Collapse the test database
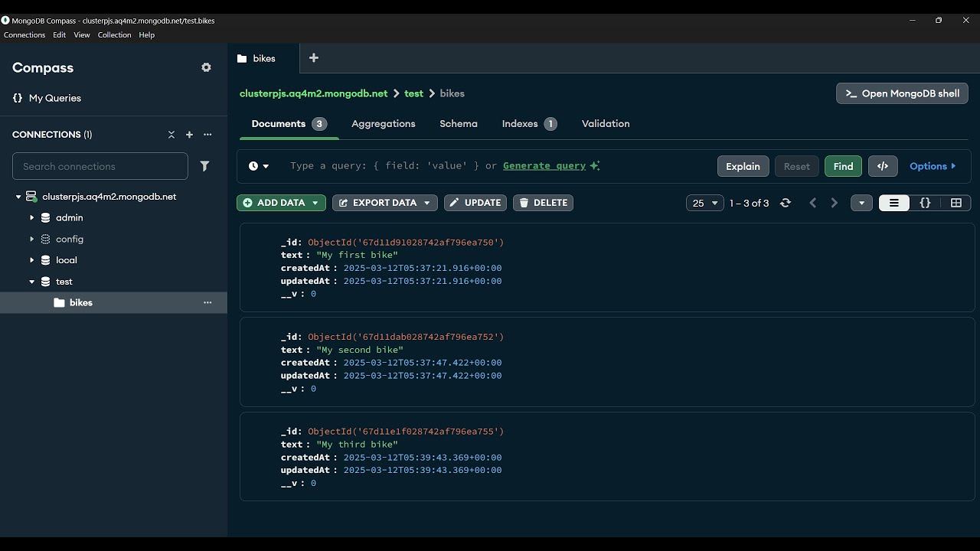The image size is (980, 551). [32, 282]
